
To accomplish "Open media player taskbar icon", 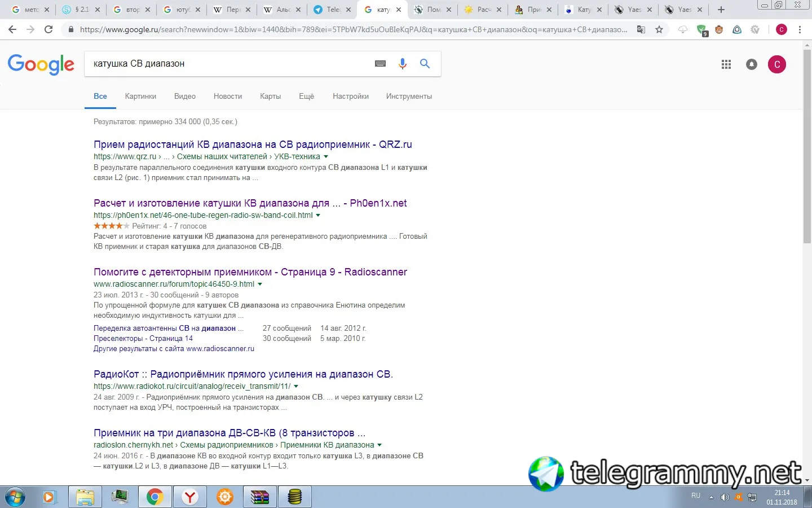I will 49,497.
